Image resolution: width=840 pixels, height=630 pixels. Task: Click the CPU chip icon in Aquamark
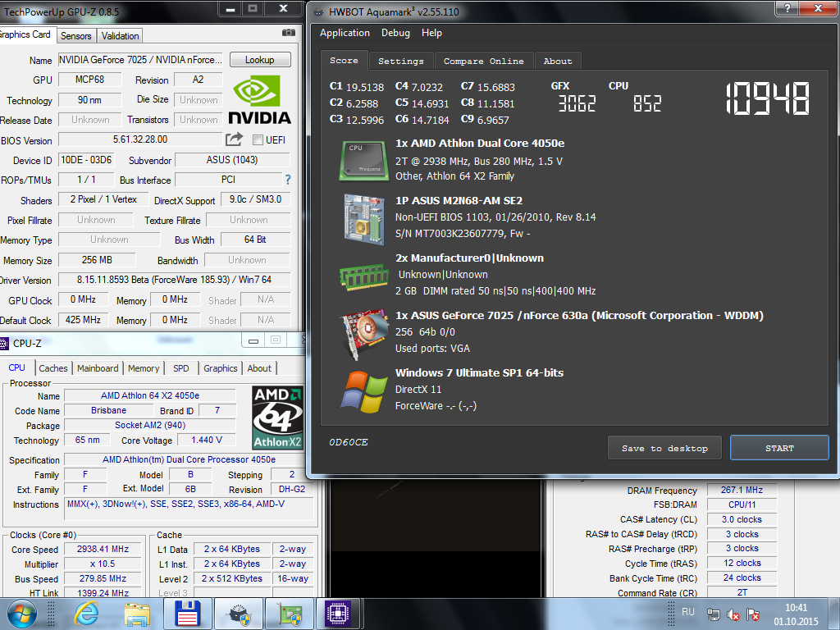363,160
